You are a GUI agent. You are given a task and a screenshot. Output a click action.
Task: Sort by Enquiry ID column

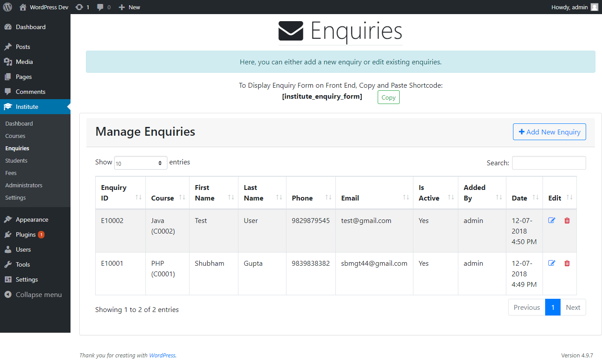click(x=120, y=193)
